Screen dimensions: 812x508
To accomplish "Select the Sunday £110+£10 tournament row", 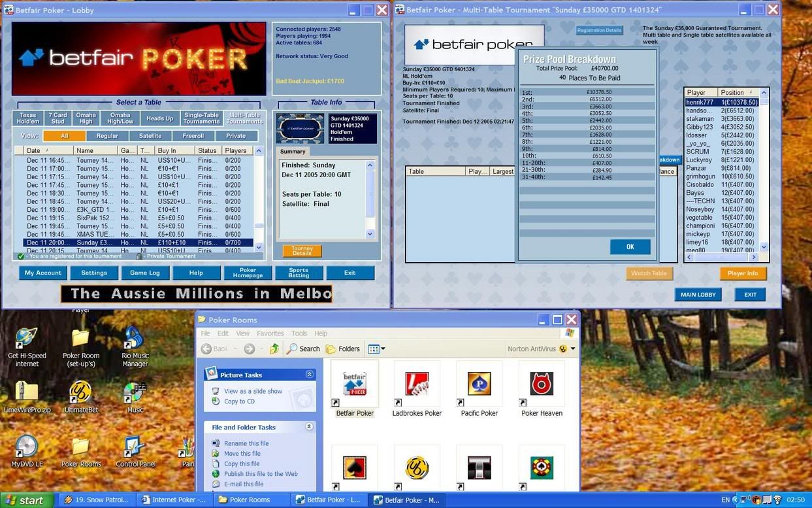I will click(x=138, y=243).
